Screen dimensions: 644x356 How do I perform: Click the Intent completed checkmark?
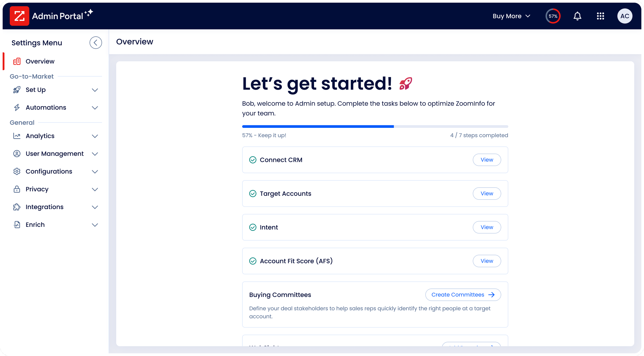(x=253, y=227)
